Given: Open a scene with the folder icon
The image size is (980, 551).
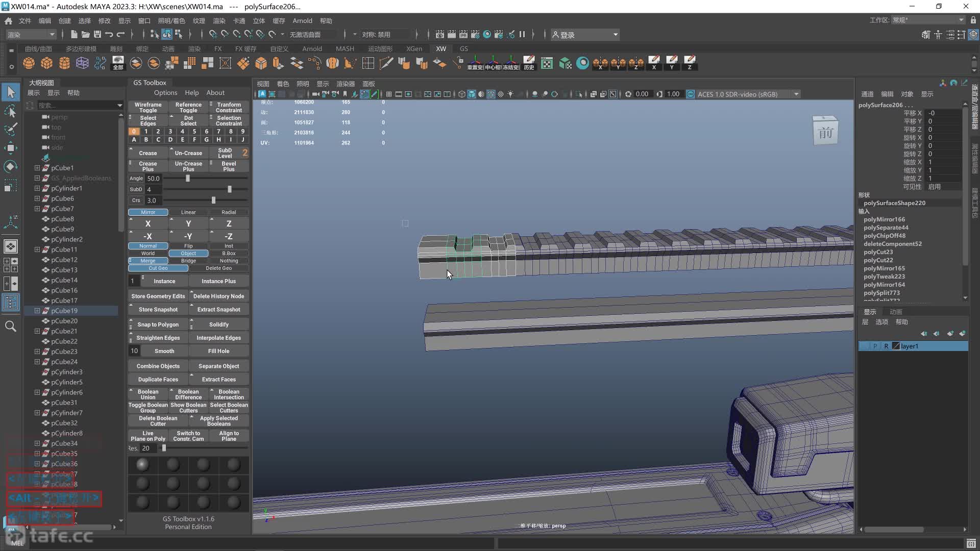Looking at the screenshot, I should point(86,34).
